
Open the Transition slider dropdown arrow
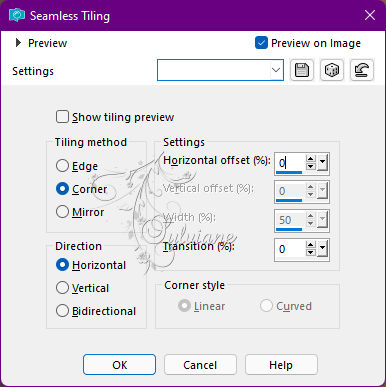(x=322, y=249)
